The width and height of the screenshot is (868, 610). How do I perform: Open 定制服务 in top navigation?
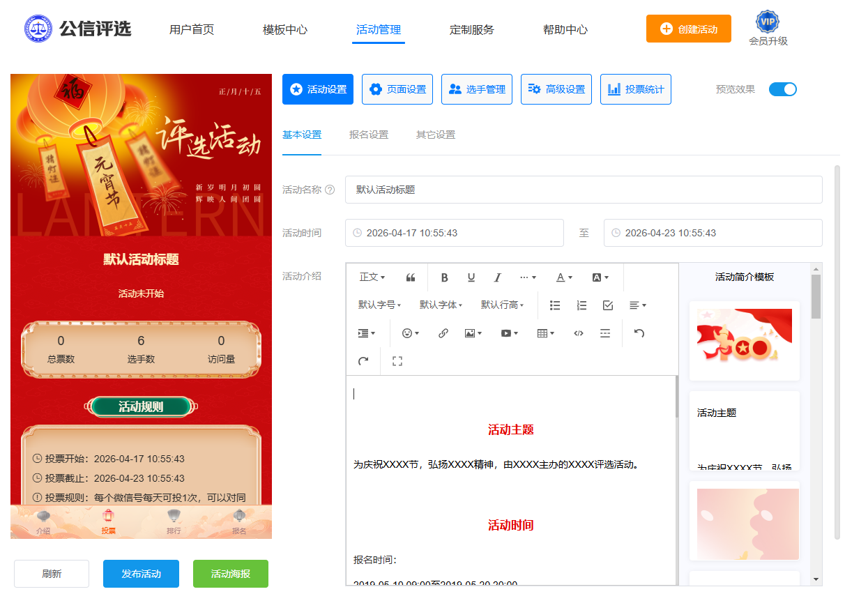(472, 30)
